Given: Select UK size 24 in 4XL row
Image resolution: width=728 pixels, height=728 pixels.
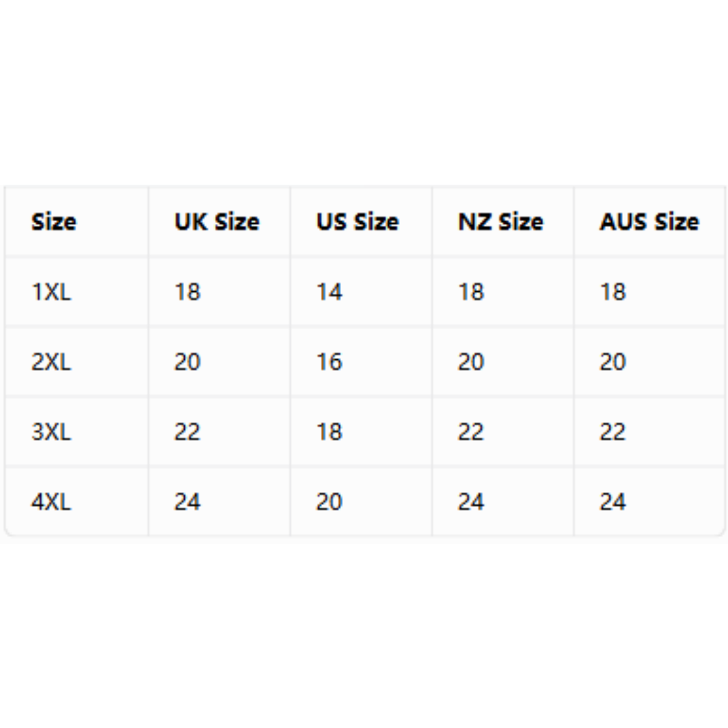Looking at the screenshot, I should click(187, 502).
